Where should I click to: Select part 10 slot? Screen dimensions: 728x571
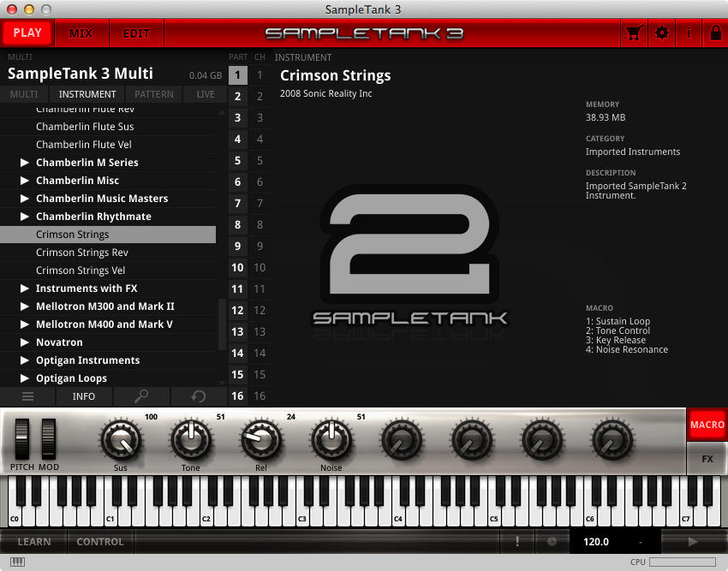238,267
